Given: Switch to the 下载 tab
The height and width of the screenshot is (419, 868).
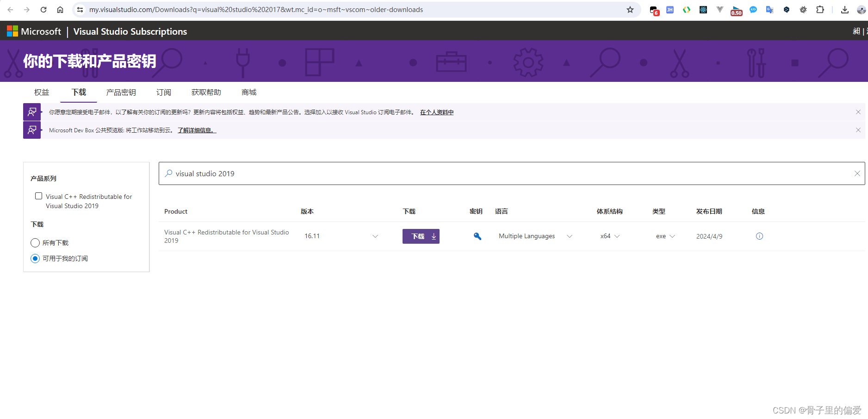Looking at the screenshot, I should [x=79, y=92].
